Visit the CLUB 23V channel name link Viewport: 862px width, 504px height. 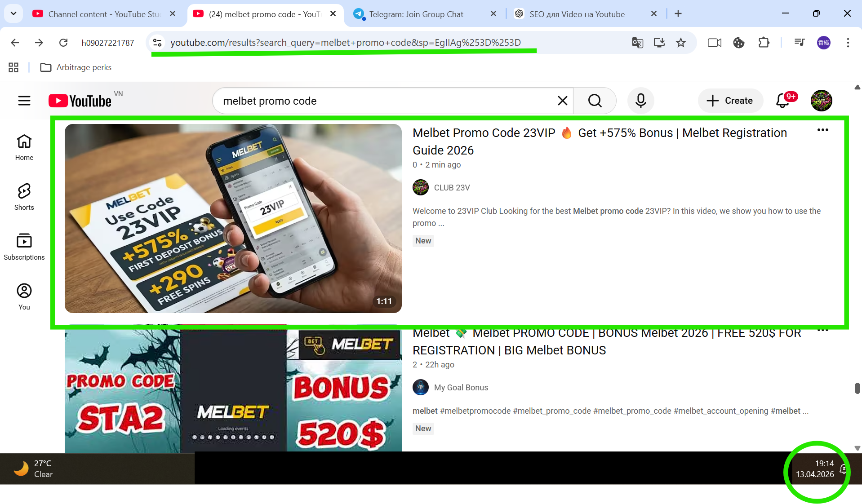[x=452, y=188]
